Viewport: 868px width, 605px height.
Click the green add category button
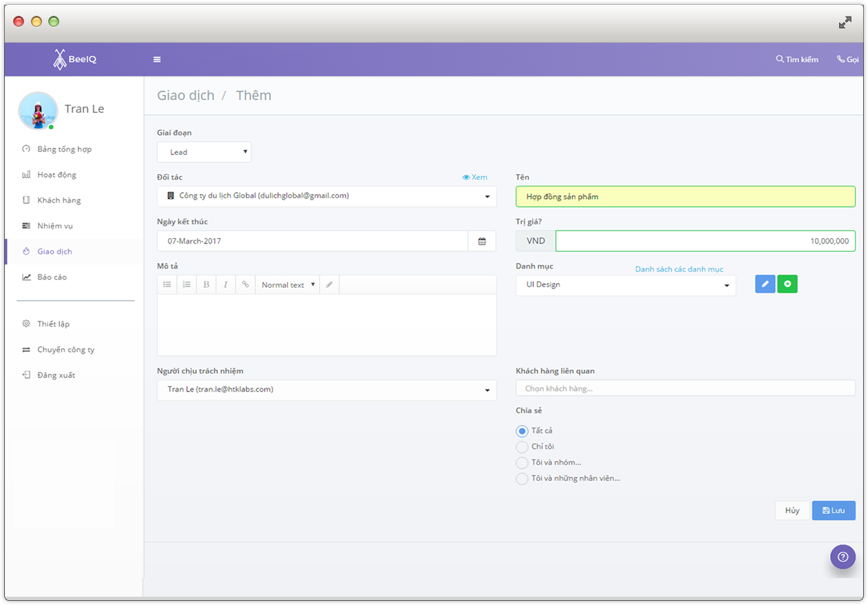787,284
